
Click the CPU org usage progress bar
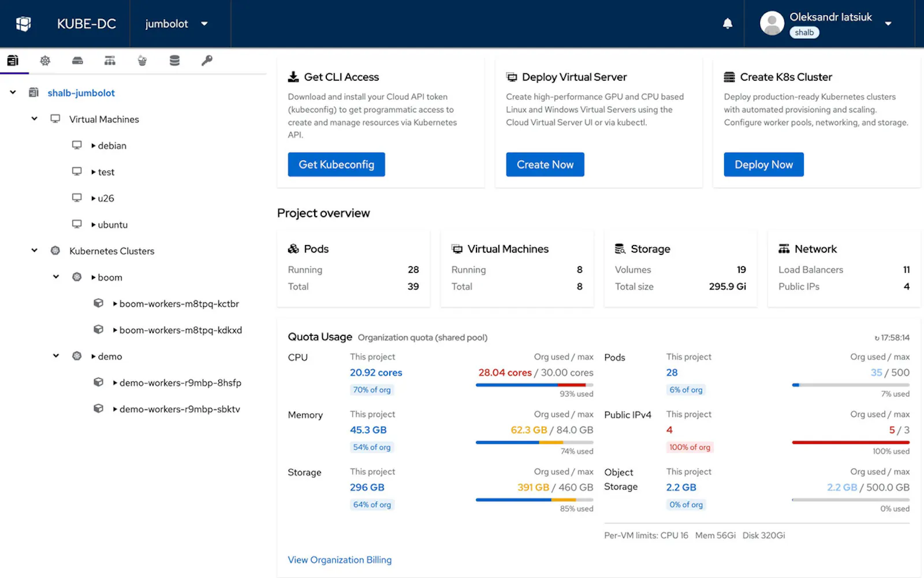(534, 385)
